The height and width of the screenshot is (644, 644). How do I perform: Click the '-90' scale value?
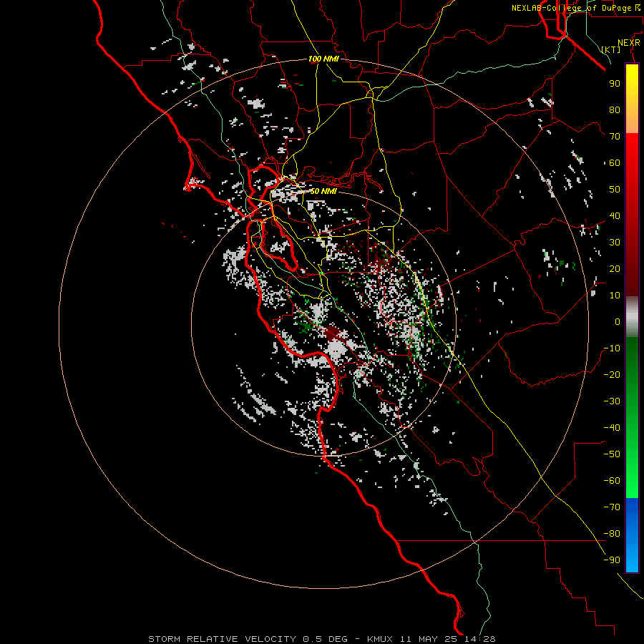(612, 560)
